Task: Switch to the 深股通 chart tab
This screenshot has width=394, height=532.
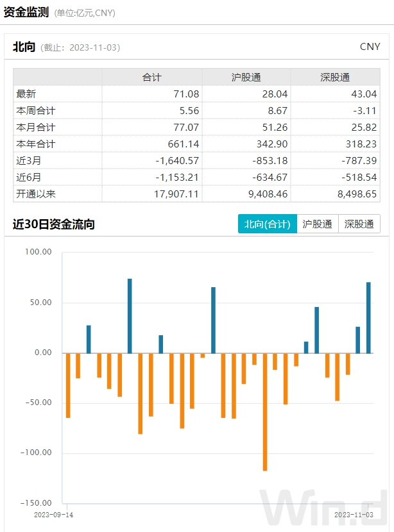Action: [x=359, y=224]
